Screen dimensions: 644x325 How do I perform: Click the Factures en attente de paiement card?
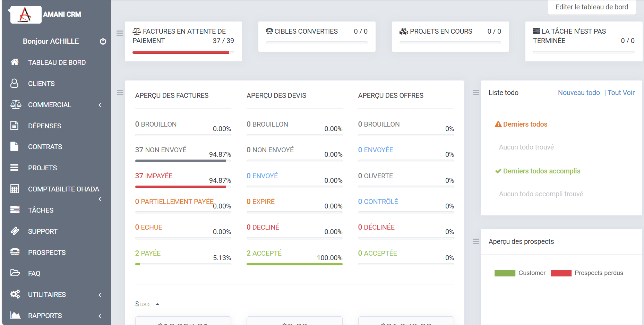pyautogui.click(x=183, y=41)
